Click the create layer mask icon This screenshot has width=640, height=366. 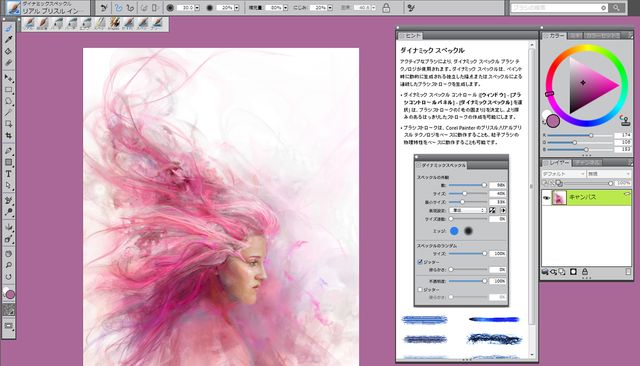click(573, 272)
